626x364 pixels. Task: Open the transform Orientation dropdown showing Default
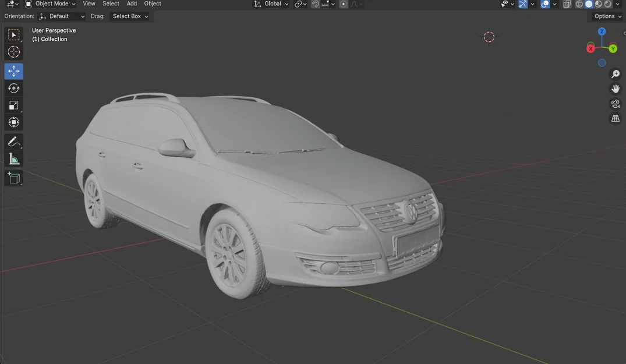(61, 16)
